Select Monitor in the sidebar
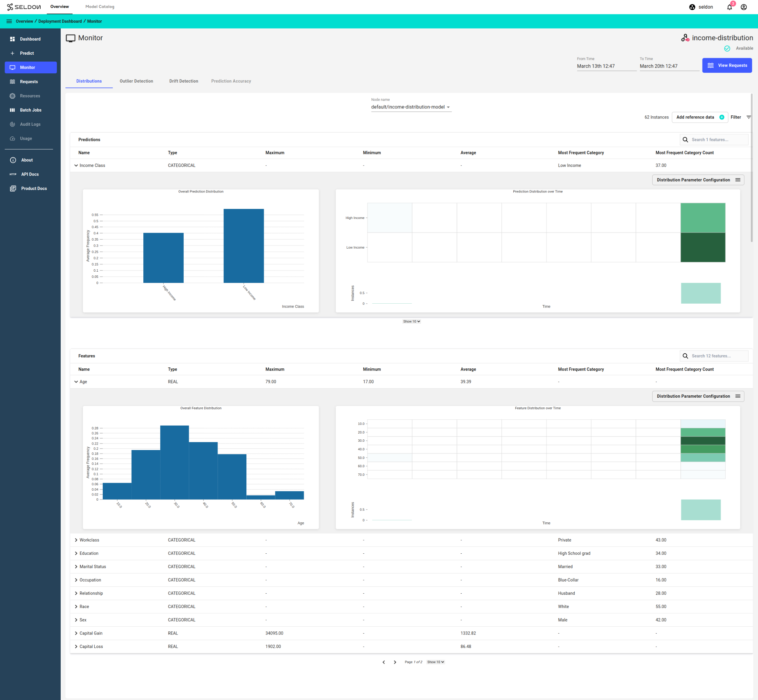Image resolution: width=758 pixels, height=700 pixels. pyautogui.click(x=31, y=67)
